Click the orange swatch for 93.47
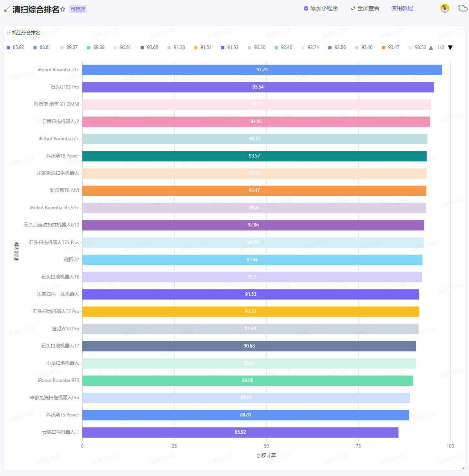 click(x=384, y=48)
